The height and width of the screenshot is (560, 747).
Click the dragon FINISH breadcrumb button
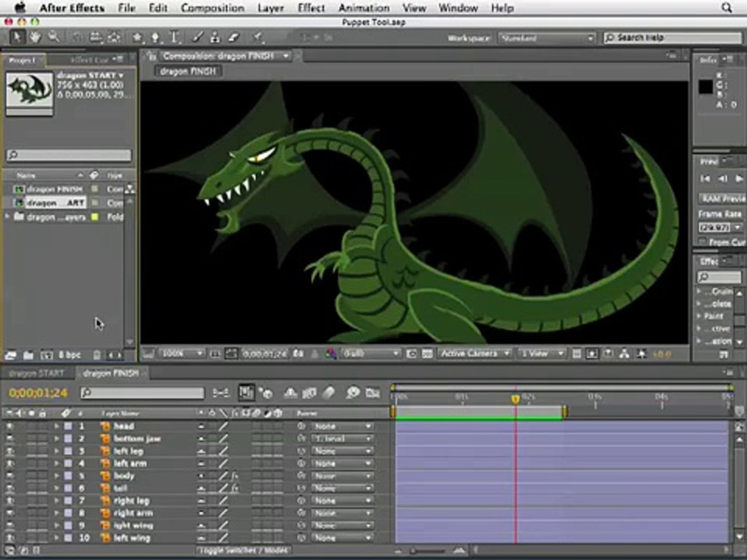[188, 72]
